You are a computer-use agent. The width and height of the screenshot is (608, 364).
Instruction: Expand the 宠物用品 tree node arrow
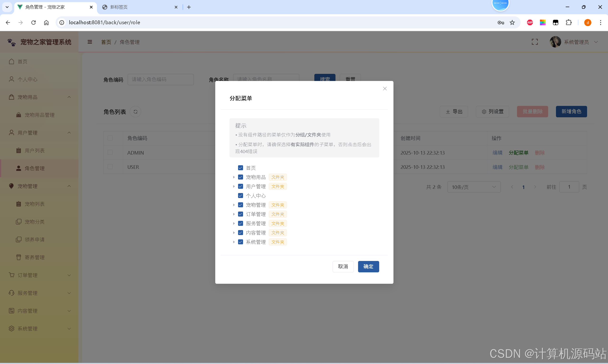pos(234,177)
